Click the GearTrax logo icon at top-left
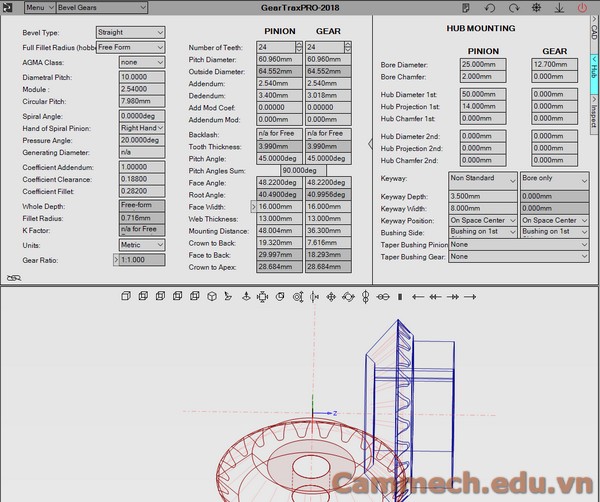The image size is (600, 502). (7, 7)
